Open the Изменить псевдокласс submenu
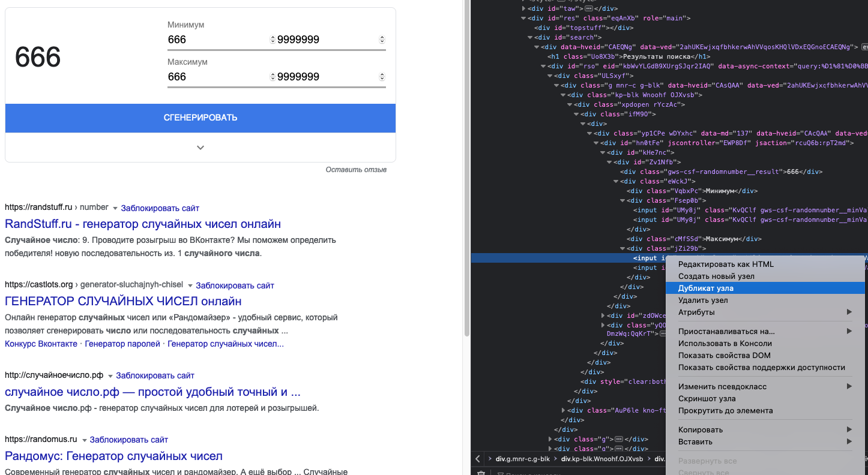Screen dimensions: 868x475 (x=765, y=386)
